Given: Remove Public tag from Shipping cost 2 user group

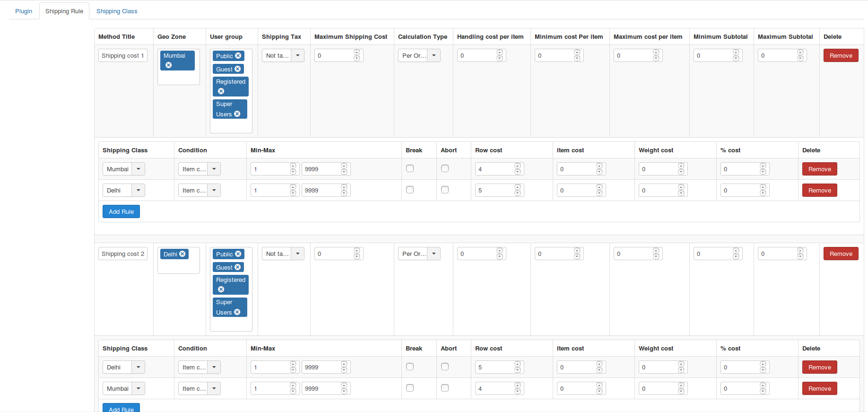Looking at the screenshot, I should tap(238, 254).
